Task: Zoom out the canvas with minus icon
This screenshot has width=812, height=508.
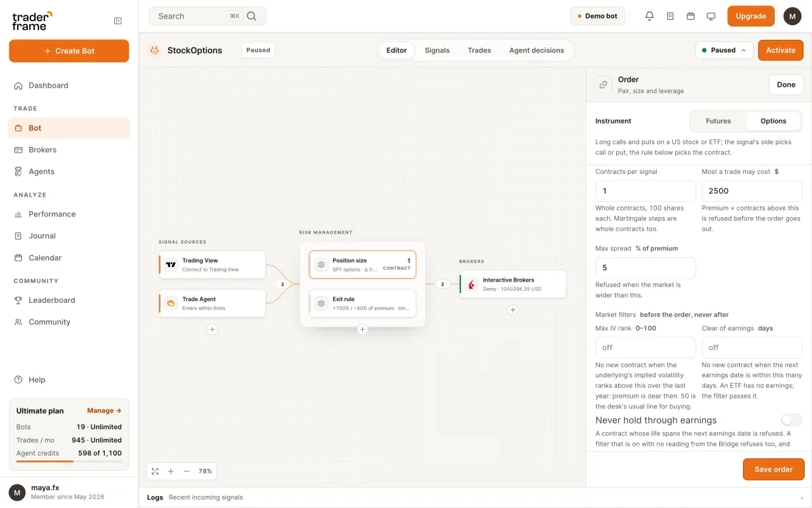Action: coord(186,471)
